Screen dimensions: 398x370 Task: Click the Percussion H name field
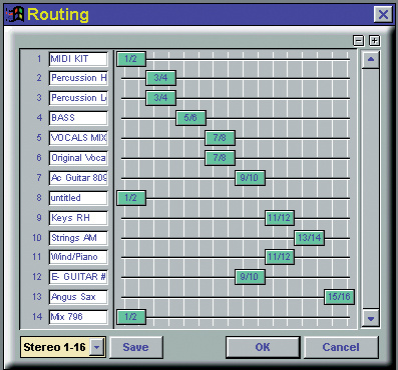tap(78, 78)
